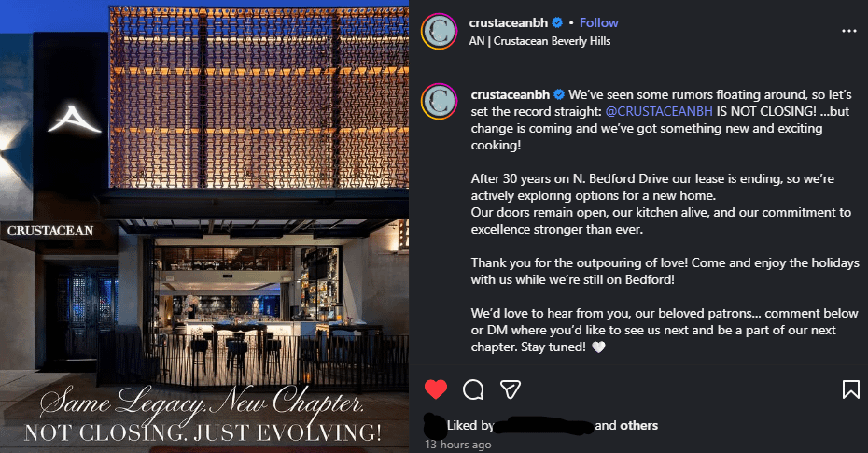Image resolution: width=868 pixels, height=453 pixels.
Task: Click the crustaceanbh username in the caption
Action: [x=511, y=95]
